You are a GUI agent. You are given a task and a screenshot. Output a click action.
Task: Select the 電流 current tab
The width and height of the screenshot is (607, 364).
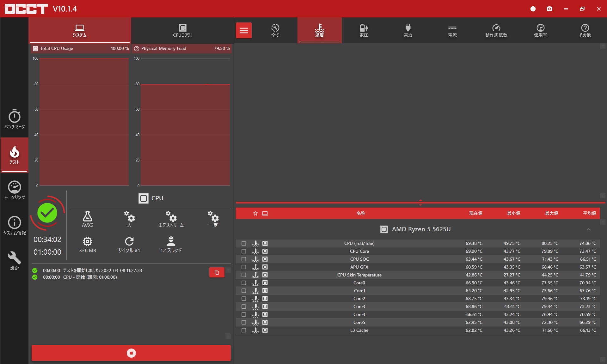pyautogui.click(x=452, y=30)
